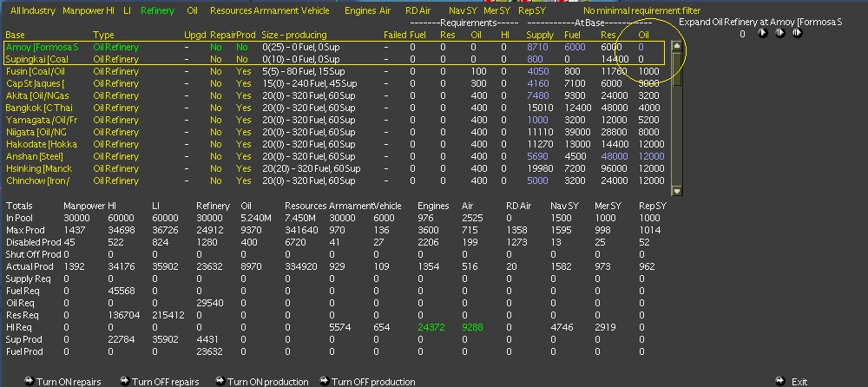The image size is (868, 387).
Task: Filter list by RD Air
Action: (x=418, y=10)
